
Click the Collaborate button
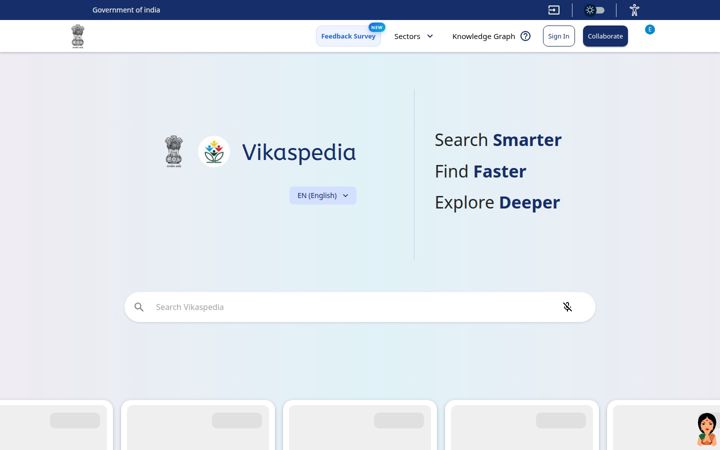605,36
